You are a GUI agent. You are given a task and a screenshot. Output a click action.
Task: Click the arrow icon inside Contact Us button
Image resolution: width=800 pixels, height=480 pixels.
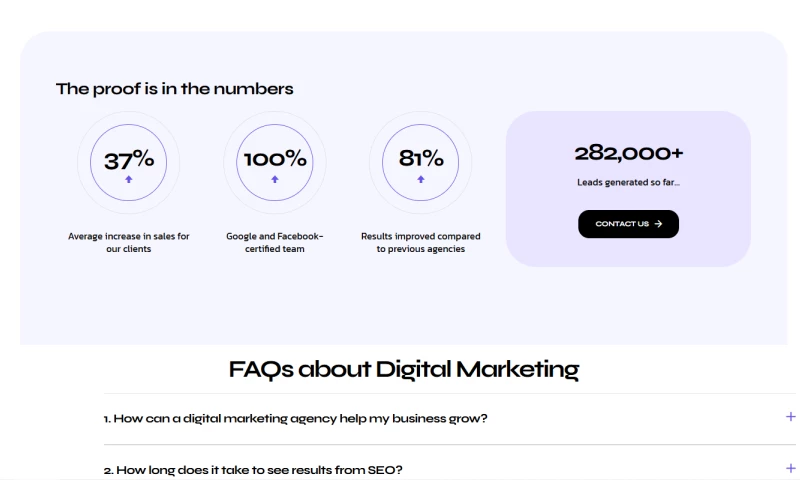(658, 224)
